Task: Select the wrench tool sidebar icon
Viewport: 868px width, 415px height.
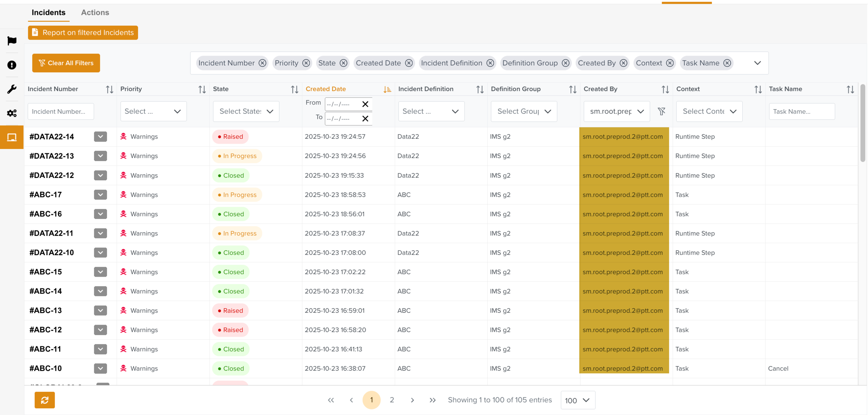Action: (x=12, y=89)
